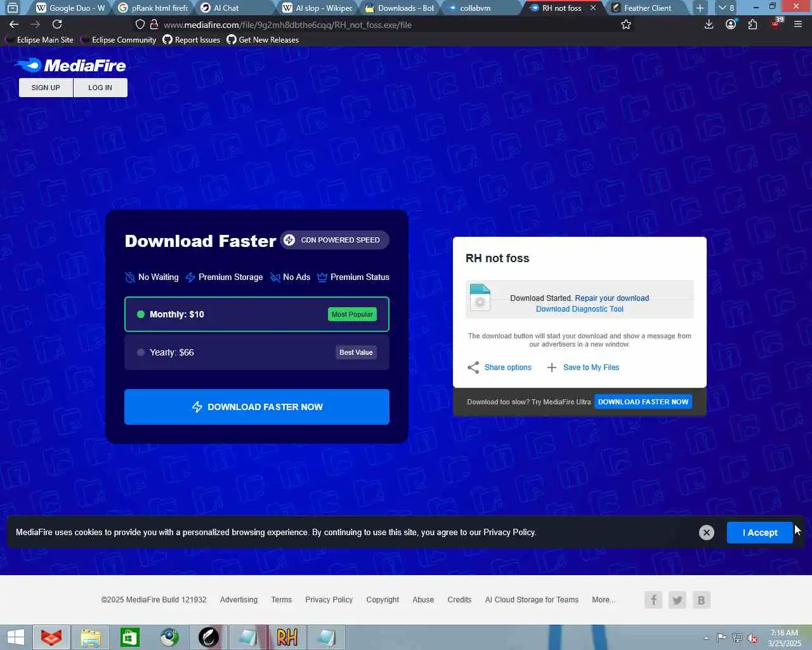Close the RH not foss tab
The image size is (812, 650).
click(593, 8)
